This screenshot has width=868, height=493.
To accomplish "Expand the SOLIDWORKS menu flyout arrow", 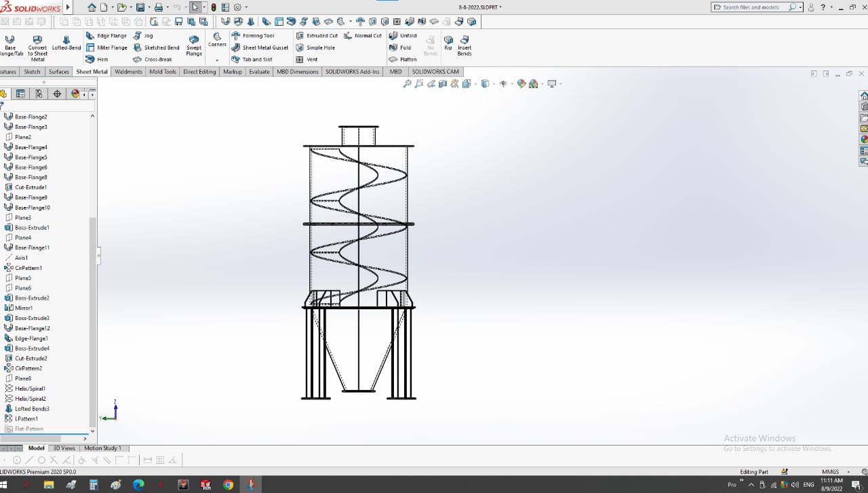I will pos(67,7).
